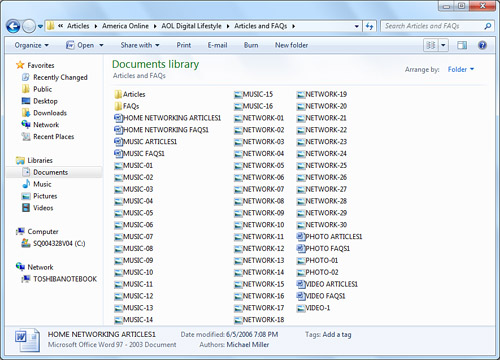
Task: Expand the address bar history dropdown
Action: pos(357,26)
